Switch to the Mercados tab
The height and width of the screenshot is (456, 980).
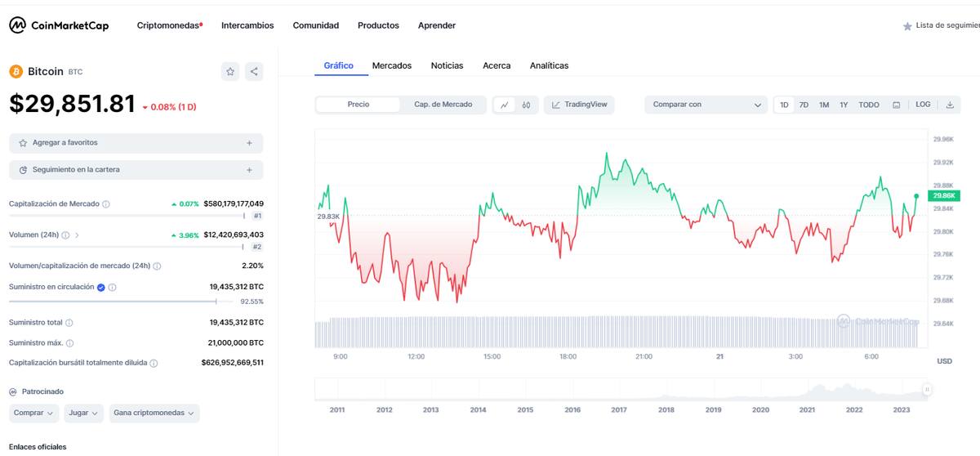point(392,65)
